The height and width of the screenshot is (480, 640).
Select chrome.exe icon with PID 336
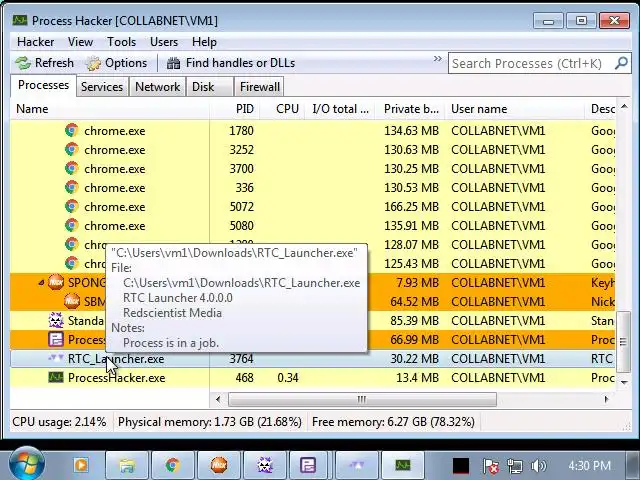[72, 187]
